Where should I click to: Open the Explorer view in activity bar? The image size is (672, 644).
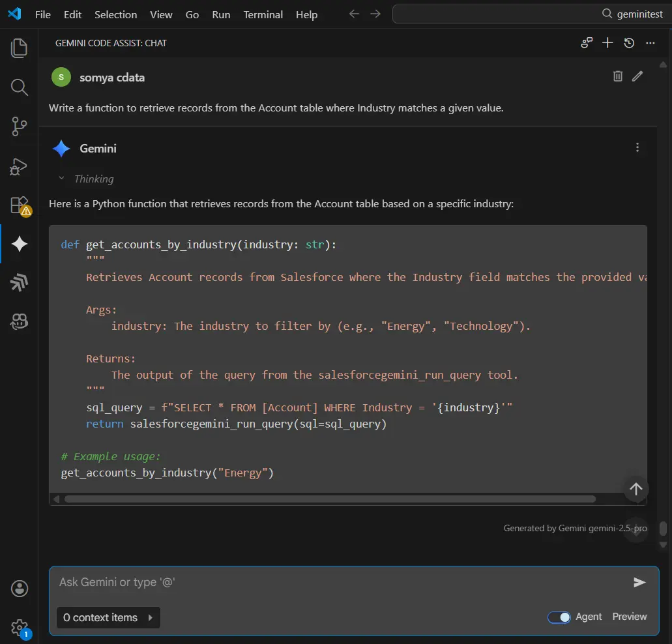(x=20, y=48)
